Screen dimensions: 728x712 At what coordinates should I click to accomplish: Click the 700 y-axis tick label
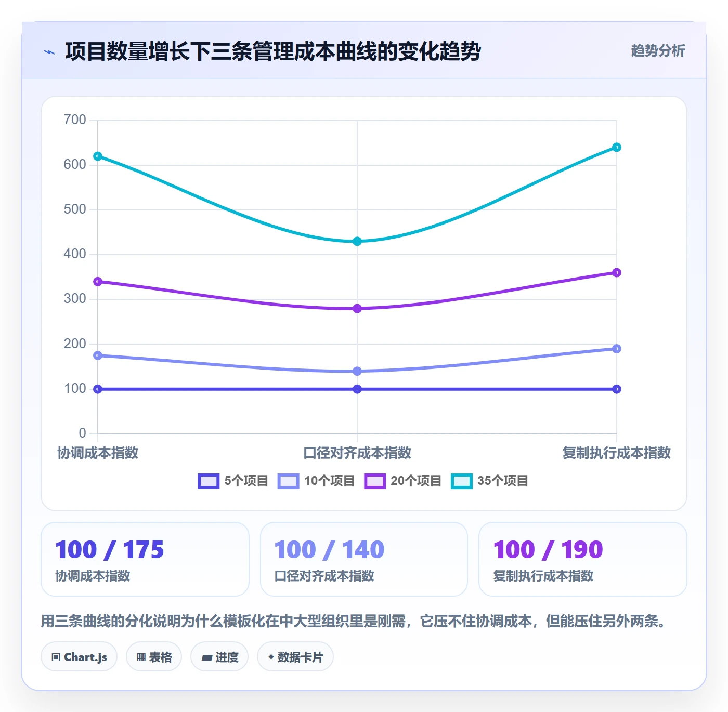(75, 120)
